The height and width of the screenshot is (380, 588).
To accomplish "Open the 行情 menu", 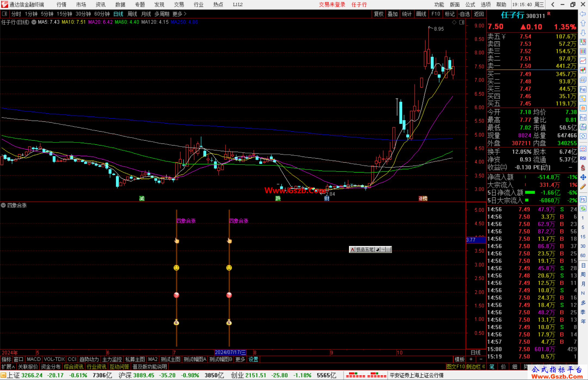I will tap(62, 5).
